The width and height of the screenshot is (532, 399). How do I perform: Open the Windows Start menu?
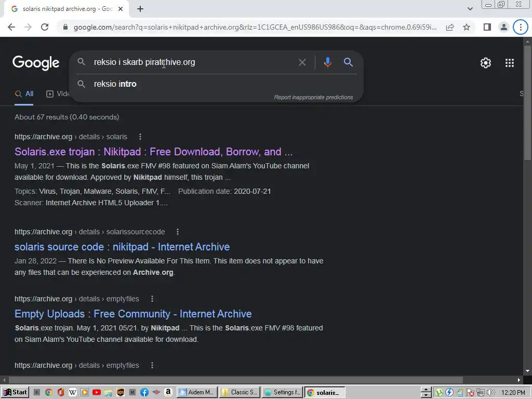tap(15, 392)
